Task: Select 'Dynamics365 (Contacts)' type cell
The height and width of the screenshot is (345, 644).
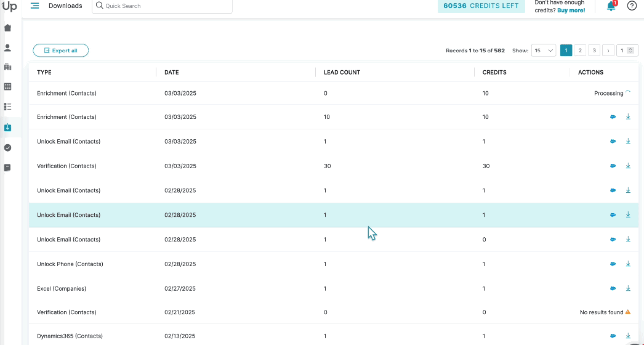Action: (70, 336)
